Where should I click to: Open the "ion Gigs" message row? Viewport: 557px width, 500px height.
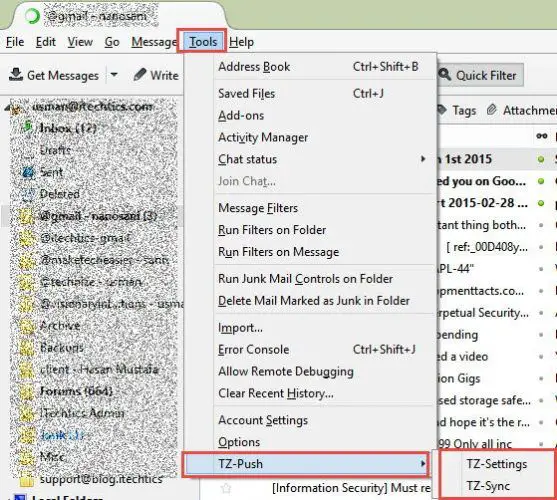click(459, 379)
